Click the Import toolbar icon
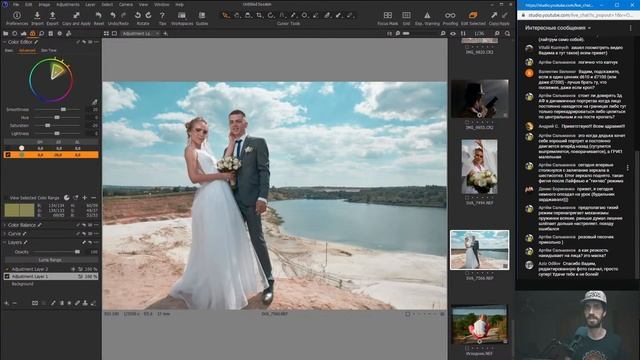Screen dimensions: 640x360 tap(37, 16)
